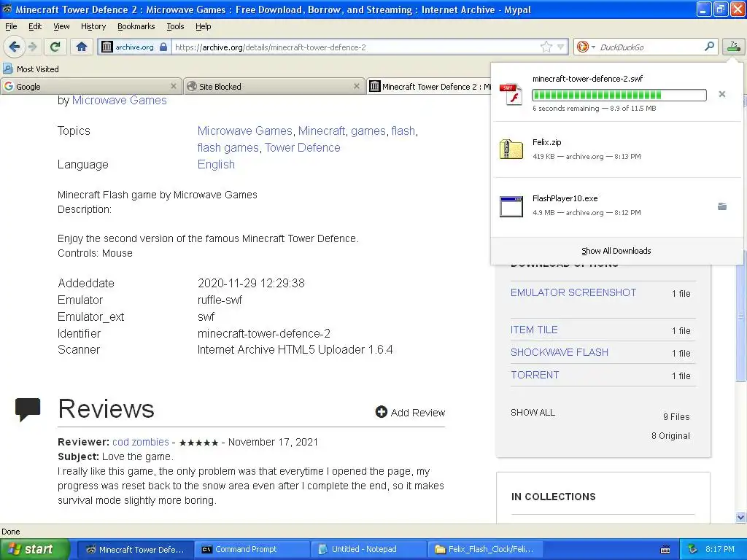Toggle the downloads toolbar button
The width and height of the screenshot is (747, 560).
pyautogui.click(x=734, y=47)
